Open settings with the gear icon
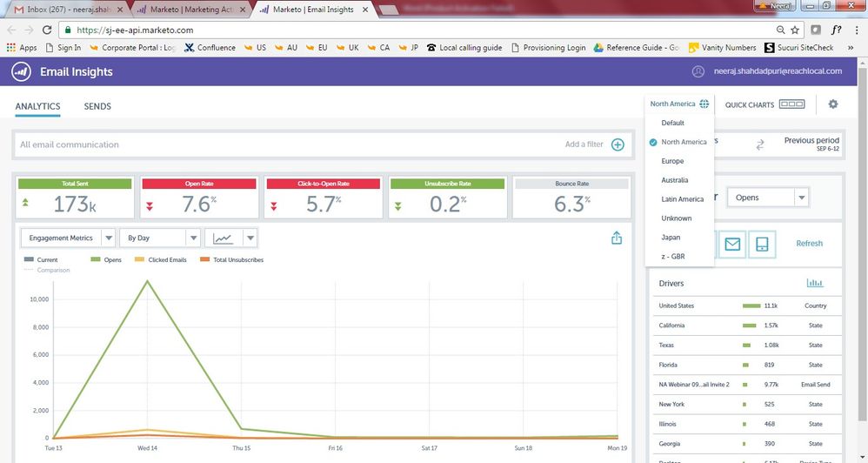Screen dimensions: 868x463 tap(833, 104)
